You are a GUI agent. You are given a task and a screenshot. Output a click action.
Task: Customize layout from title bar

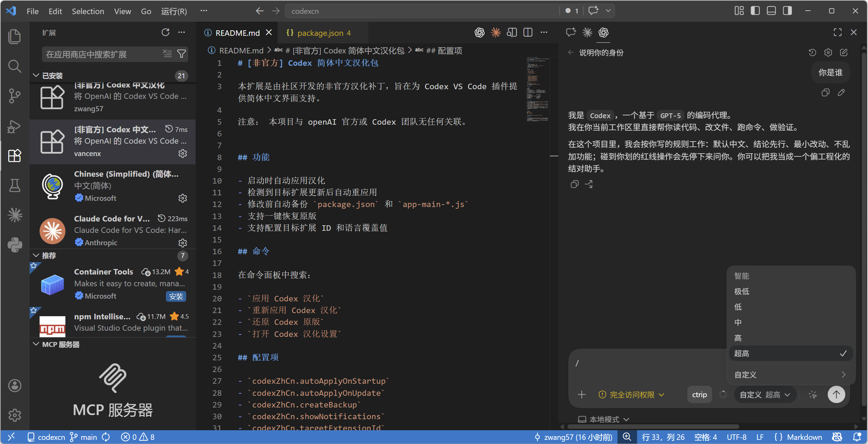[739, 11]
